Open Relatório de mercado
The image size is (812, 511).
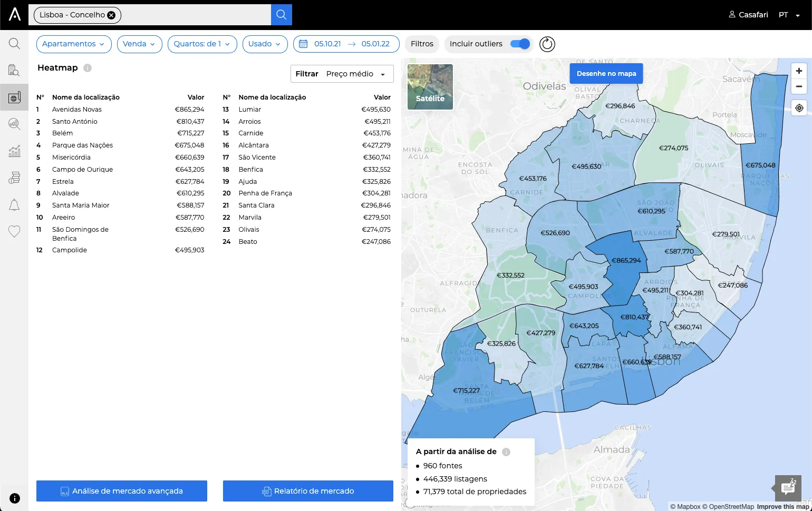tap(308, 491)
